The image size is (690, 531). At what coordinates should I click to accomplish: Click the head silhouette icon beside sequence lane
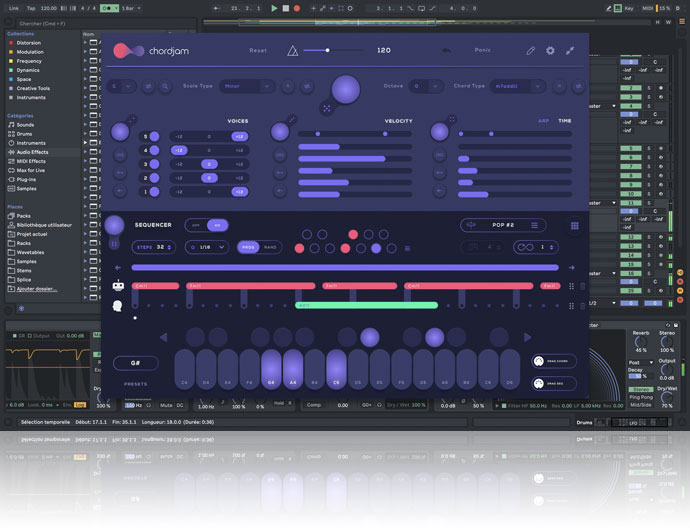(x=119, y=305)
